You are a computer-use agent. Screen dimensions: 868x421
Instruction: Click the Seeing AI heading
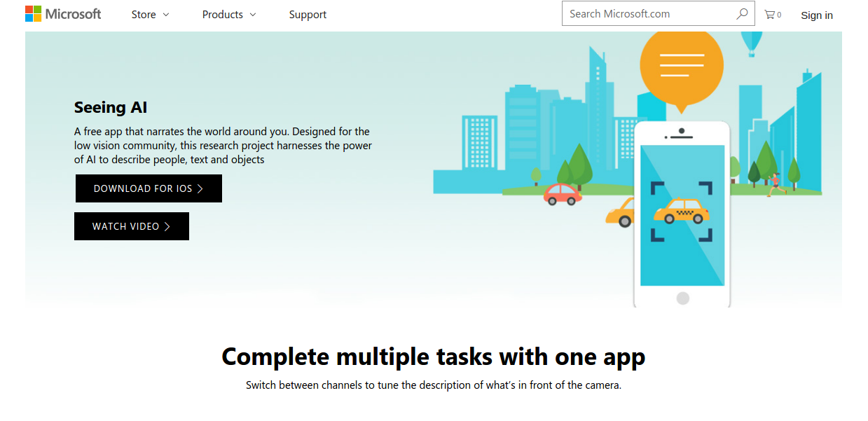[x=111, y=108]
